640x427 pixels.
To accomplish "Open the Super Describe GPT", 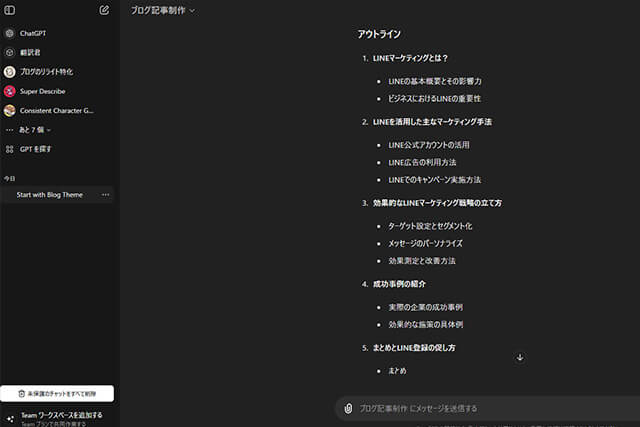I will pyautogui.click(x=41, y=91).
